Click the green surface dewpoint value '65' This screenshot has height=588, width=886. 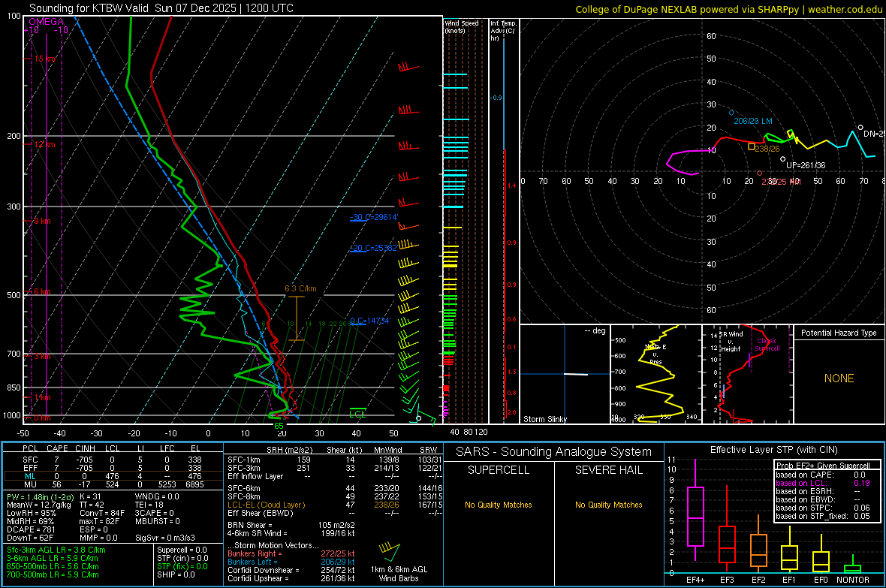click(279, 426)
